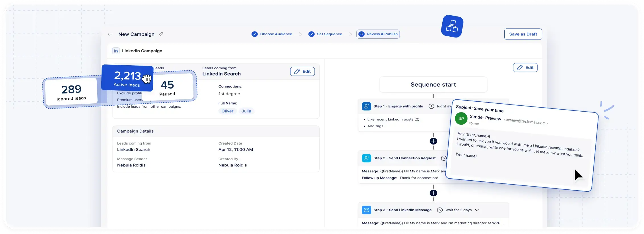
Task: Click Created By value Nebula Roidis
Action: coord(233,165)
